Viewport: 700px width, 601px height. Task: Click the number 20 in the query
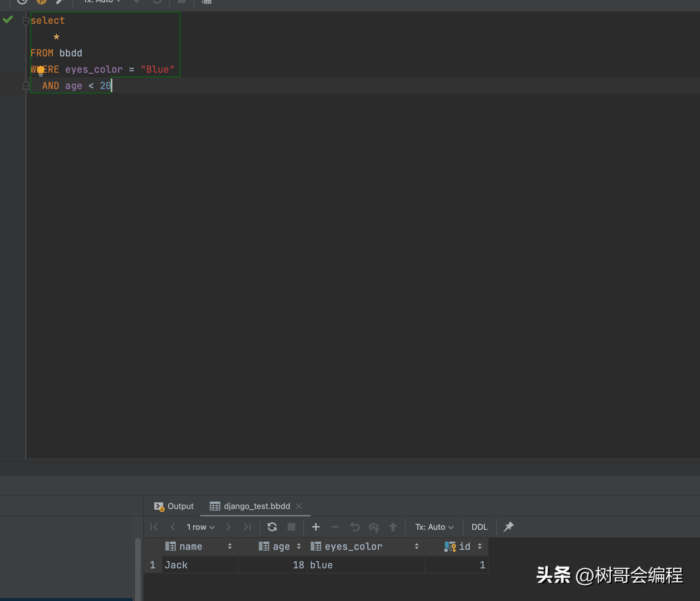[105, 86]
